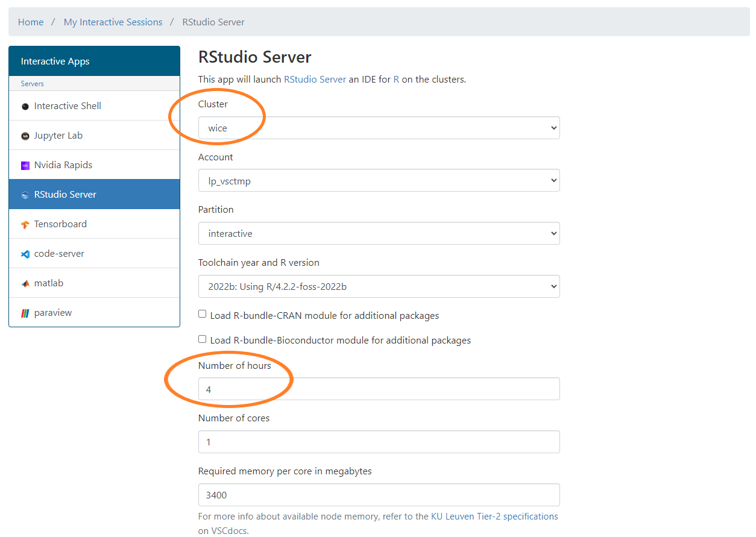
Task: Enable Load R-bundle-CRAN module checkbox
Action: point(203,314)
